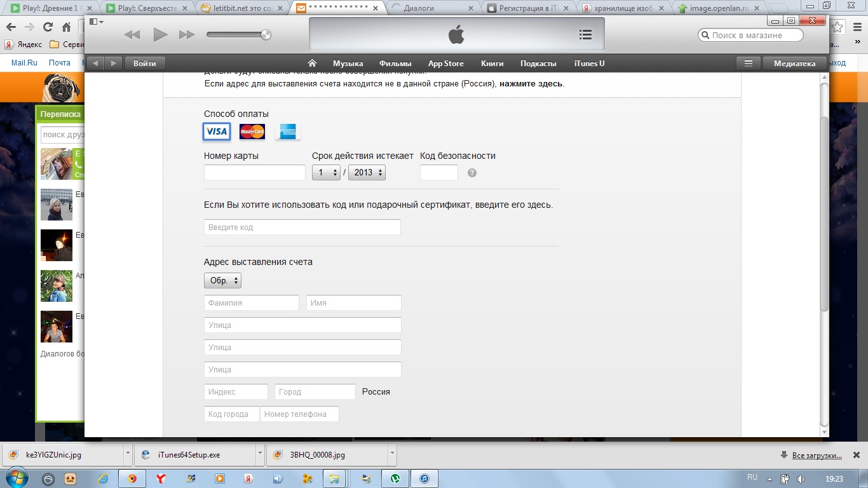
Task: Click нажмите здесь link
Action: tap(531, 84)
